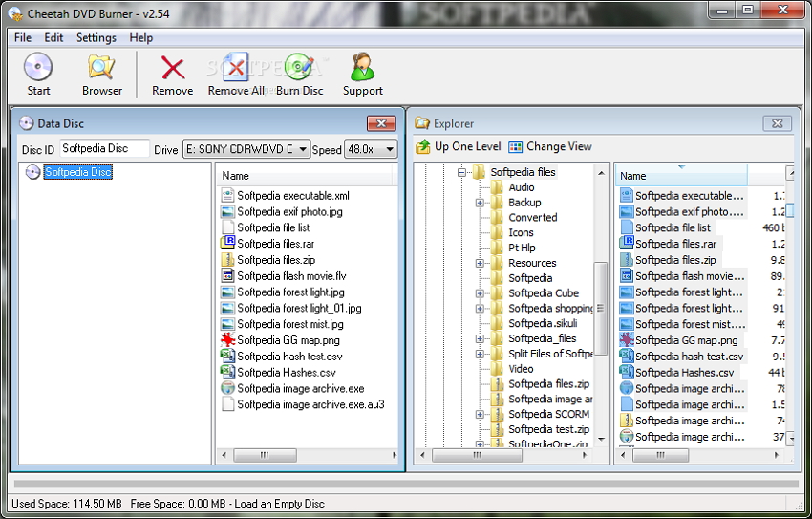Screen dimensions: 812x519
Task: Open the Edit menu
Action: (x=53, y=38)
